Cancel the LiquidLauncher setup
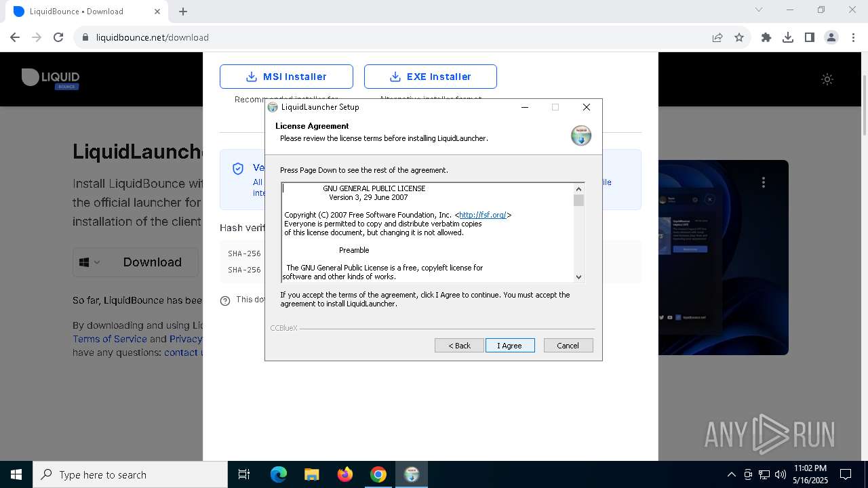 pos(568,346)
